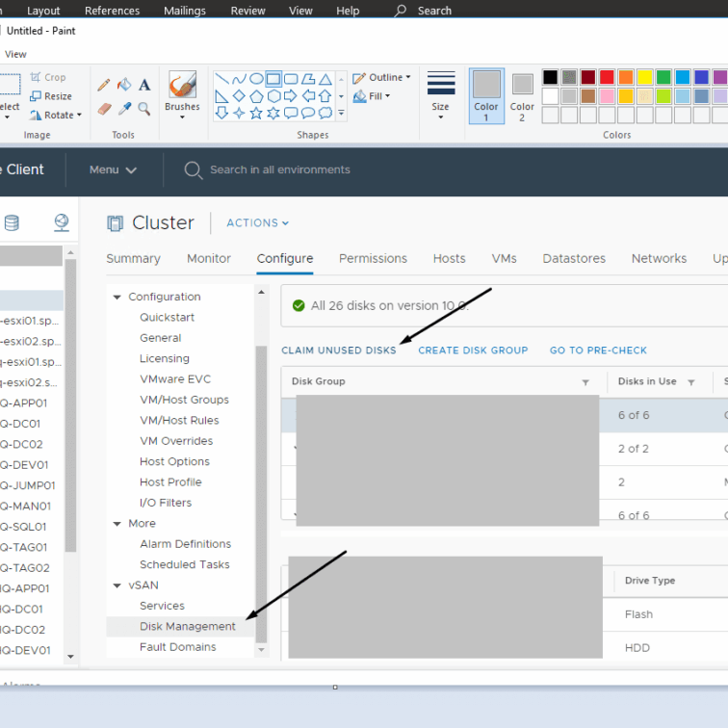Expand the Shapes gallery more arrow
This screenshot has height=728, width=728.
(341, 113)
